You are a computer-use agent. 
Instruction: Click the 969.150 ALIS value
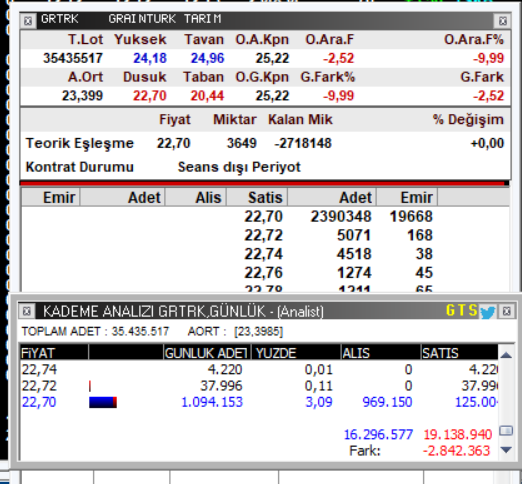(387, 402)
